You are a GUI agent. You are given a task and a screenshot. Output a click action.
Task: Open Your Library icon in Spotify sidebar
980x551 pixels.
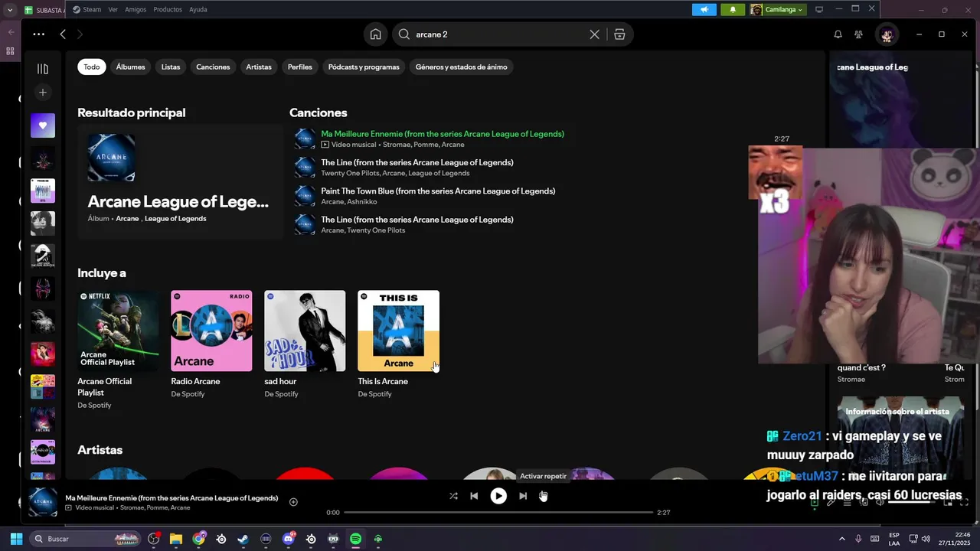coord(43,69)
